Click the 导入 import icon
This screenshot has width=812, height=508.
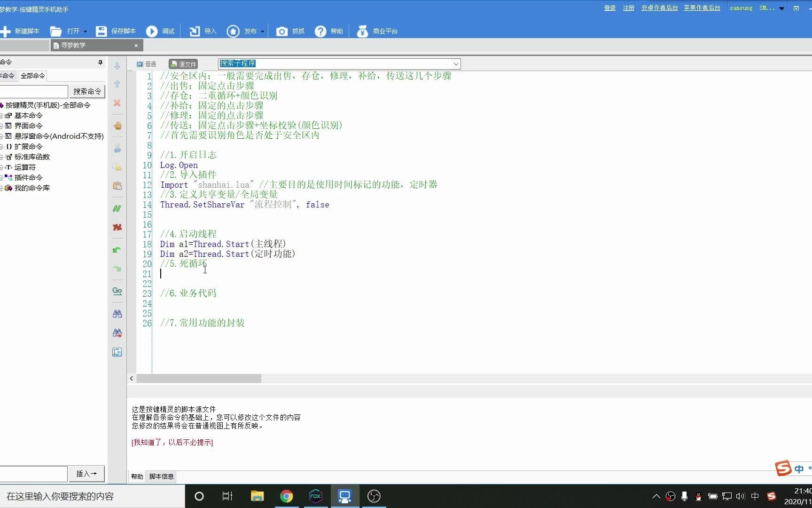[x=194, y=31]
